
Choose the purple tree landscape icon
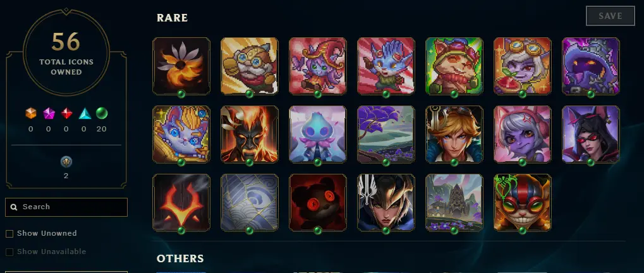[386, 134]
